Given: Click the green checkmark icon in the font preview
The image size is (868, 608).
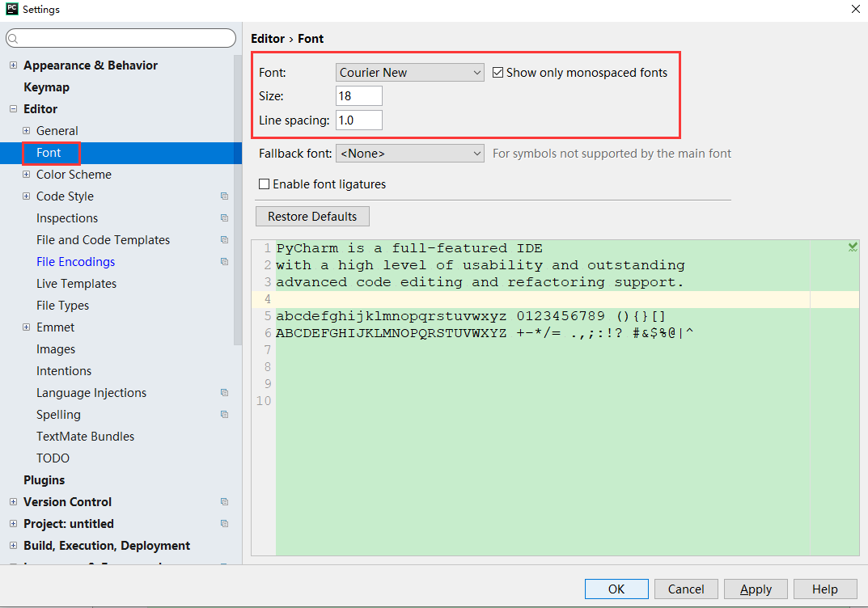Looking at the screenshot, I should tap(853, 247).
